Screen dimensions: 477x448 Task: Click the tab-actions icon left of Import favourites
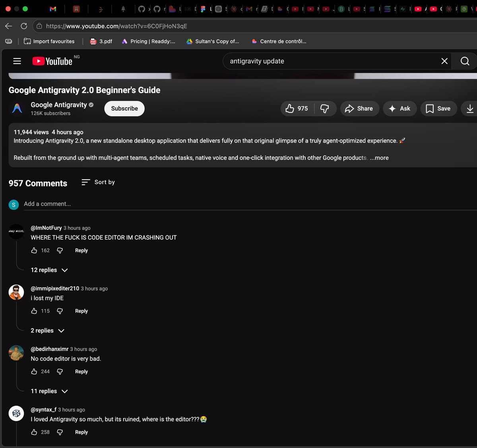[x=9, y=41]
